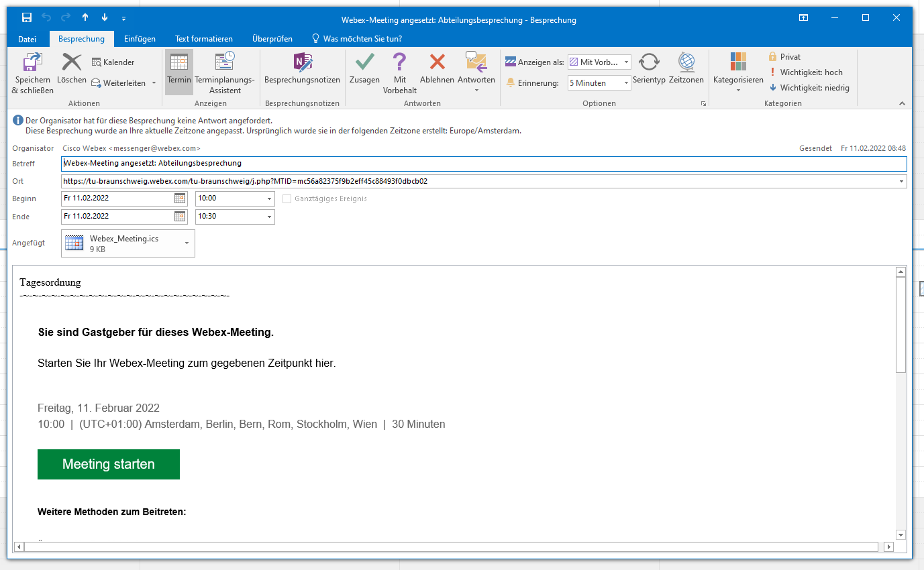Click the Serientyp recurrence icon
The height and width of the screenshot is (570, 924).
649,69
